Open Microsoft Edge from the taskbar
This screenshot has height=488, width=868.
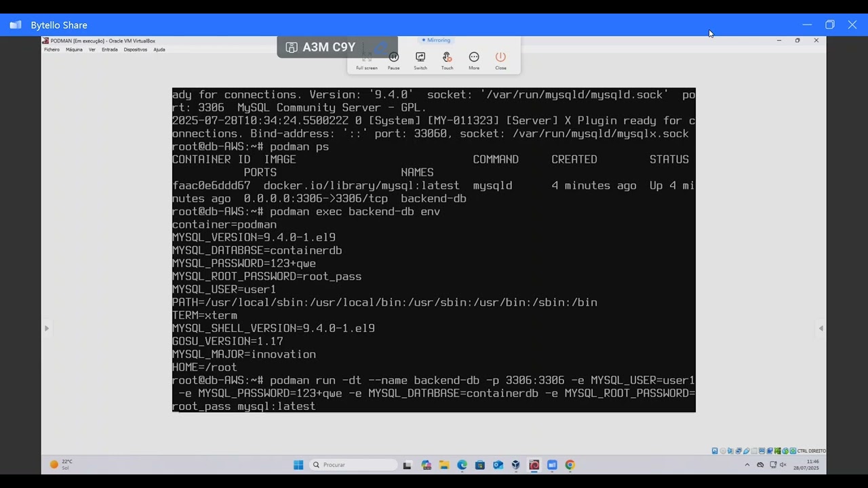[x=462, y=465]
